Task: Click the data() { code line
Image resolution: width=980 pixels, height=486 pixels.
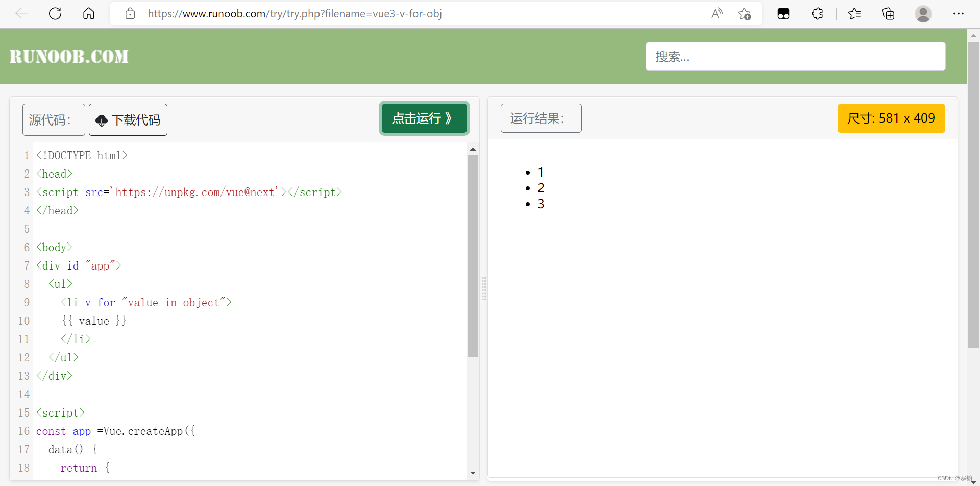Action: point(73,449)
